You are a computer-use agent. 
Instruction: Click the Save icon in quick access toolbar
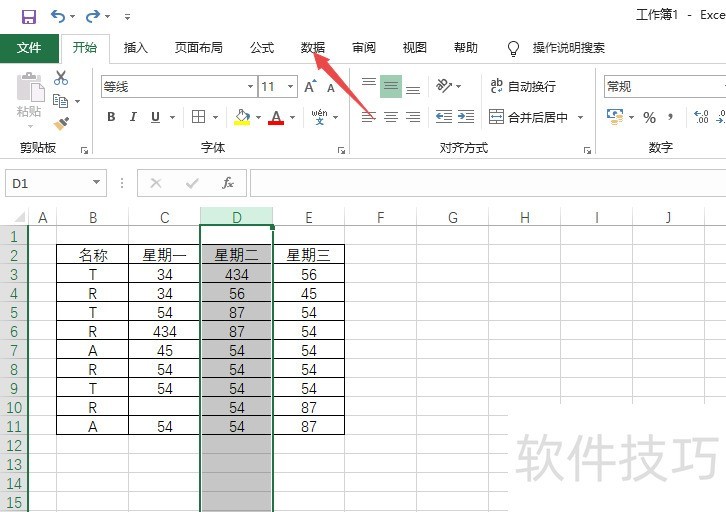click(28, 16)
